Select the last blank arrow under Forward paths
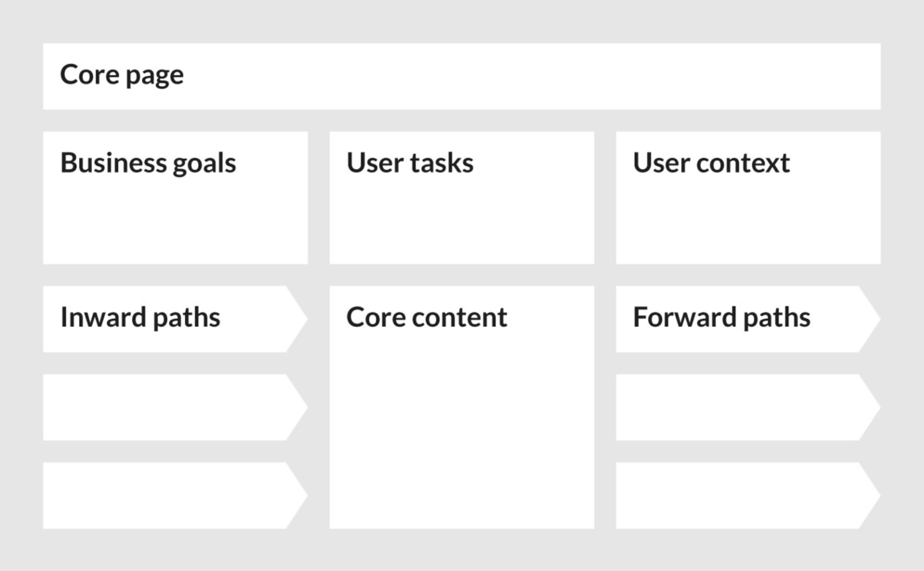 pyautogui.click(x=748, y=496)
